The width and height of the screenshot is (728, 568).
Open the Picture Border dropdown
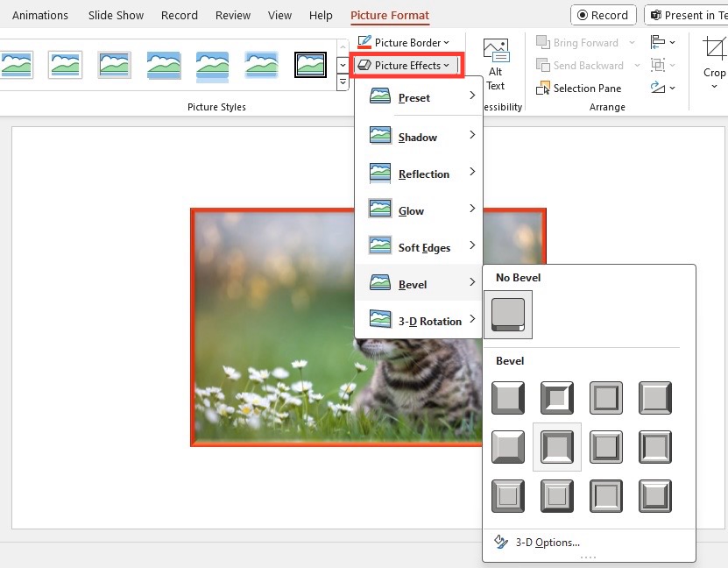point(404,43)
